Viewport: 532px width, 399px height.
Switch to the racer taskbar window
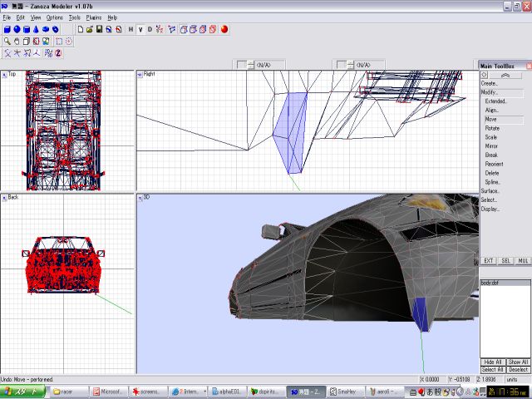coord(66,391)
